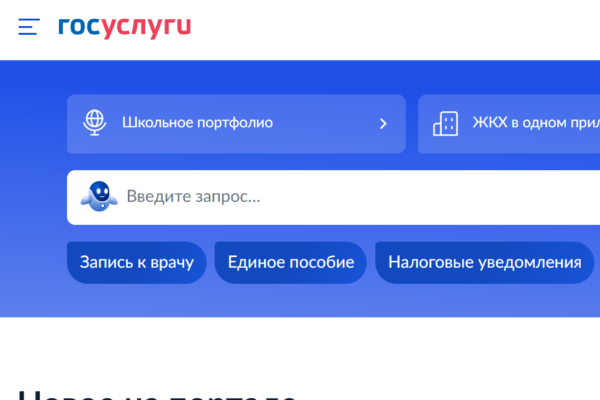Select the Налоговые уведомления chip
600x400 pixels.
(485, 263)
